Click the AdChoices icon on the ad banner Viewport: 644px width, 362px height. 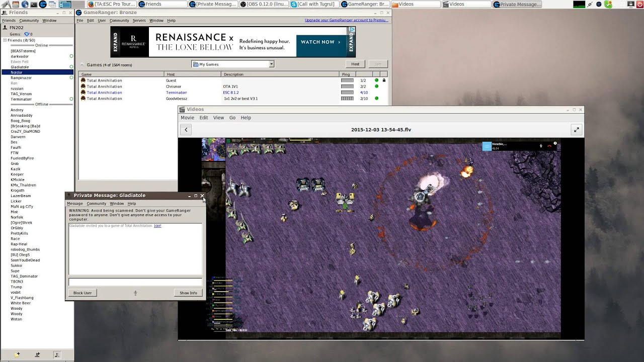(x=352, y=30)
